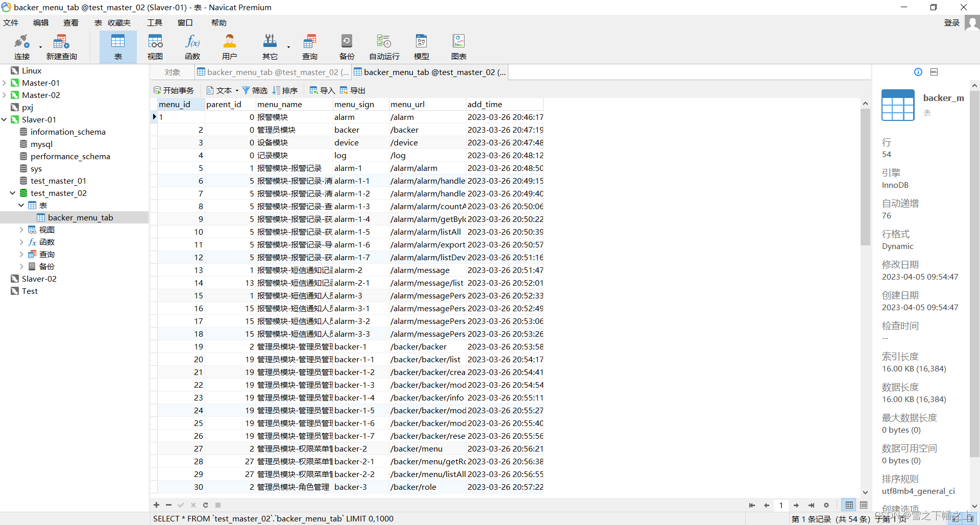The image size is (980, 525).
Task: Go to last page of records
Action: pyautogui.click(x=811, y=505)
